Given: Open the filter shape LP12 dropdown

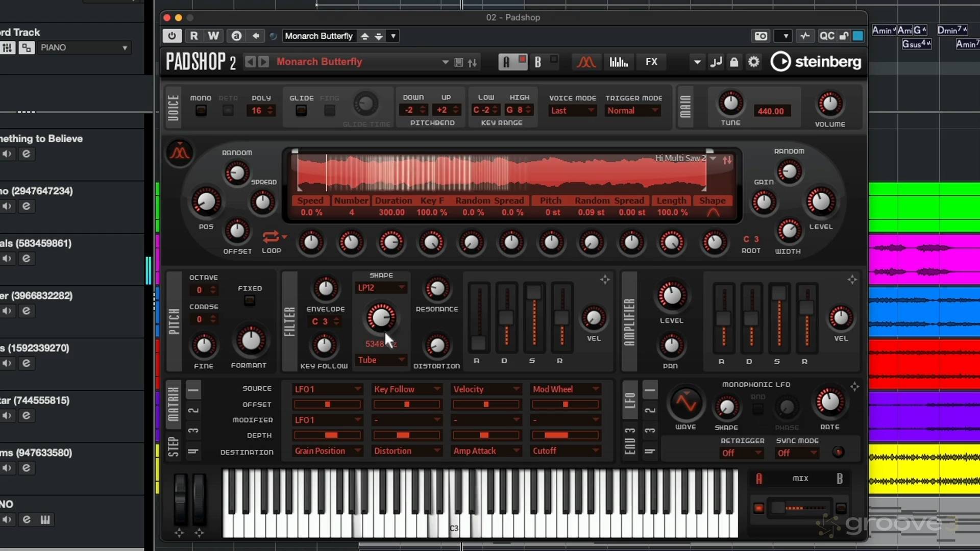Looking at the screenshot, I should pyautogui.click(x=381, y=288).
